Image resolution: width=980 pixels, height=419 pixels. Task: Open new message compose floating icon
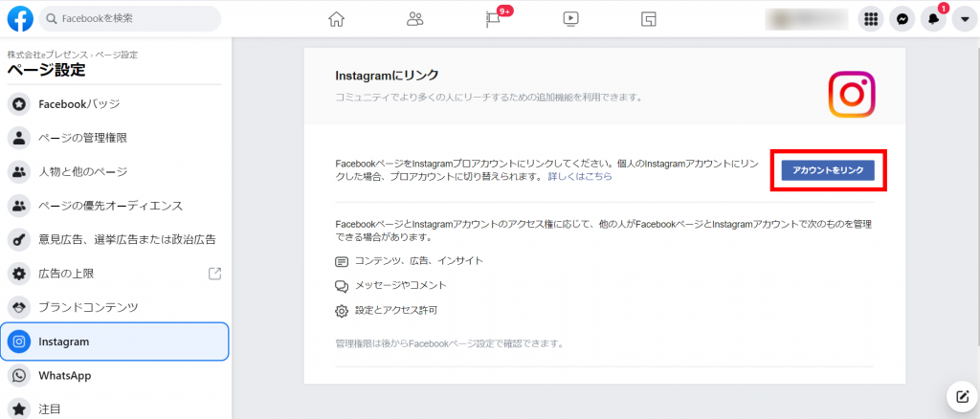point(961,395)
